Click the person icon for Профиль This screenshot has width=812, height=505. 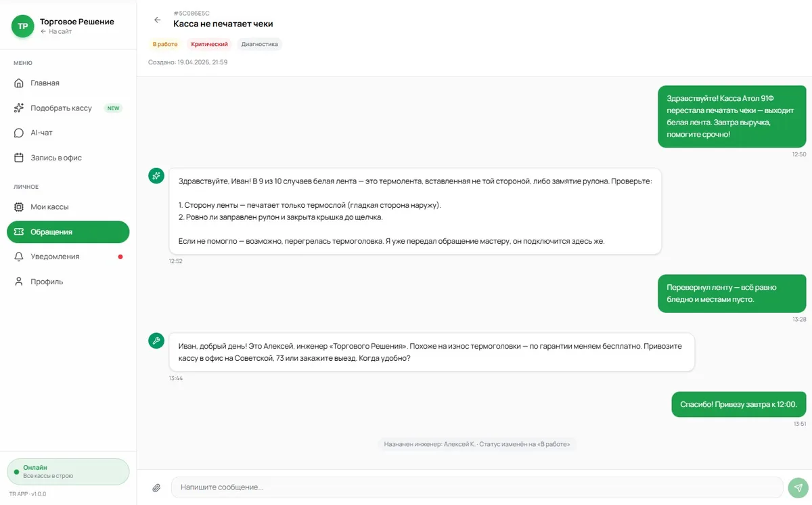click(x=19, y=282)
